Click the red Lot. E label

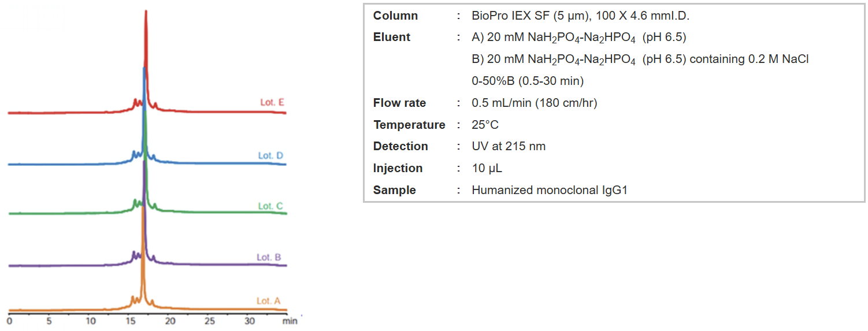point(272,102)
